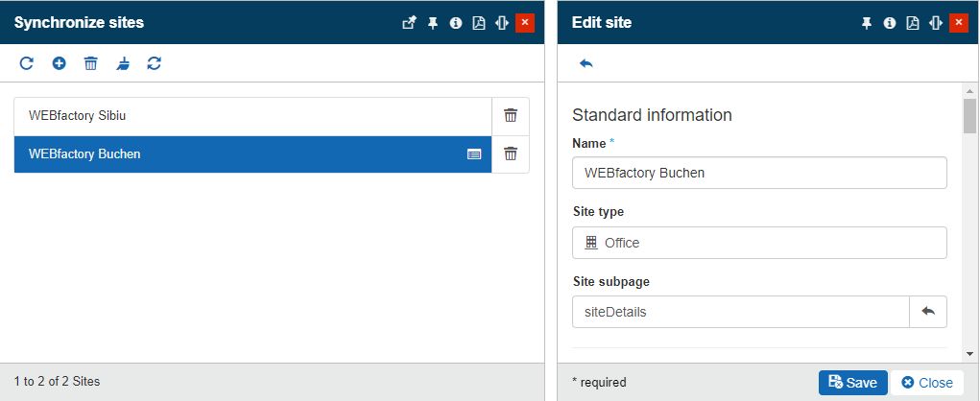The width and height of the screenshot is (980, 401).
Task: Add a new site with the plus icon
Action: tap(59, 63)
